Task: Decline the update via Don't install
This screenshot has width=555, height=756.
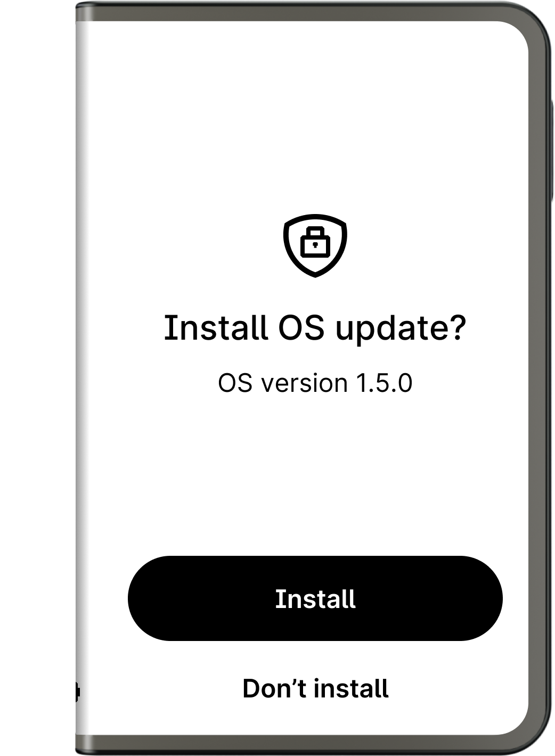Action: pyautogui.click(x=315, y=688)
